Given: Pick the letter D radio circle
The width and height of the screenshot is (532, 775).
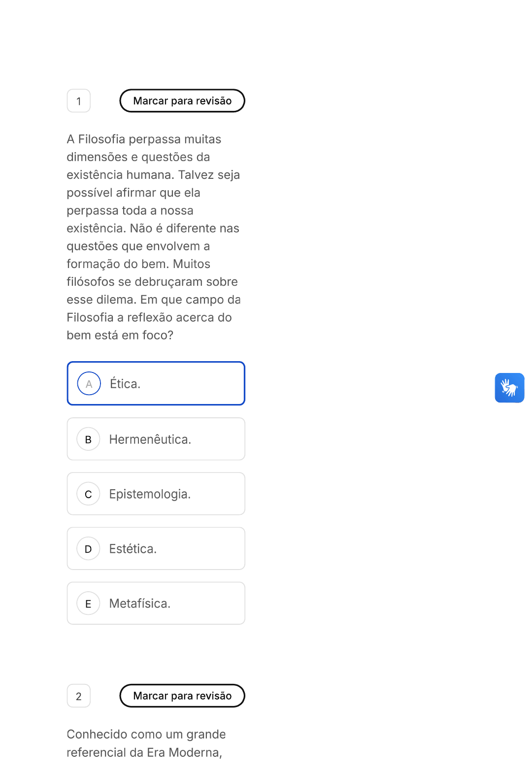Looking at the screenshot, I should pos(89,549).
